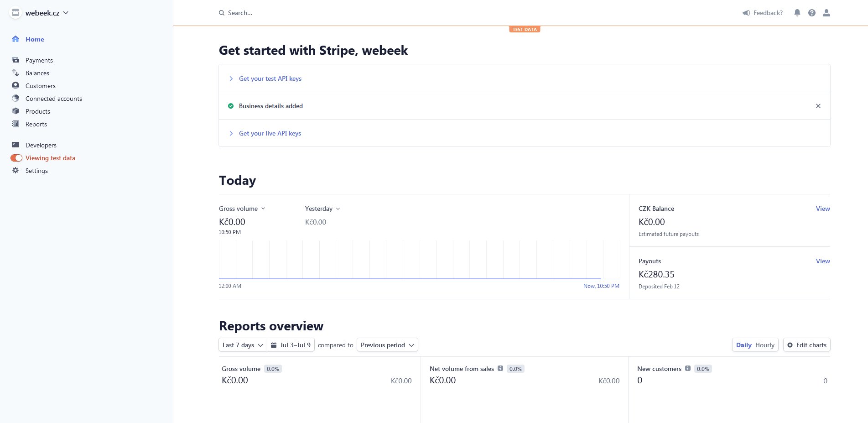The image size is (868, 423).
Task: Open Developers in sidebar menu
Action: coord(41,145)
